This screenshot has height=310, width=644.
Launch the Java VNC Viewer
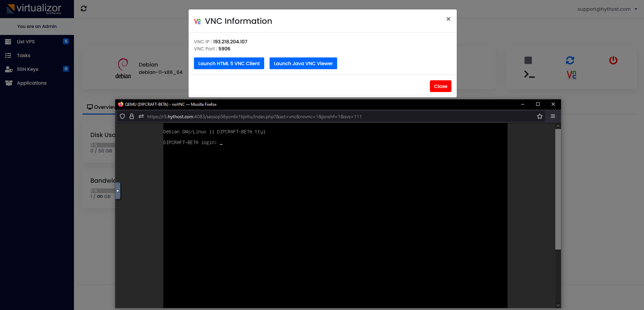303,63
